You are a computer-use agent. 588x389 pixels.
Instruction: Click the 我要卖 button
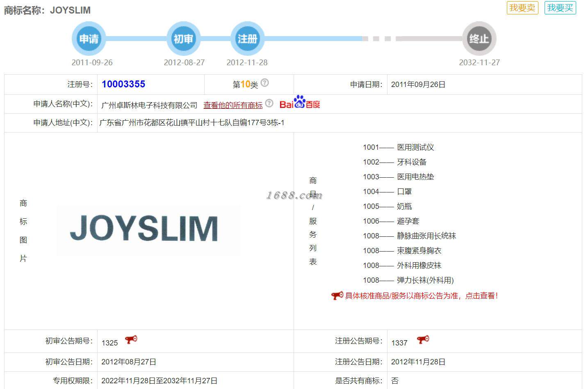pyautogui.click(x=522, y=8)
